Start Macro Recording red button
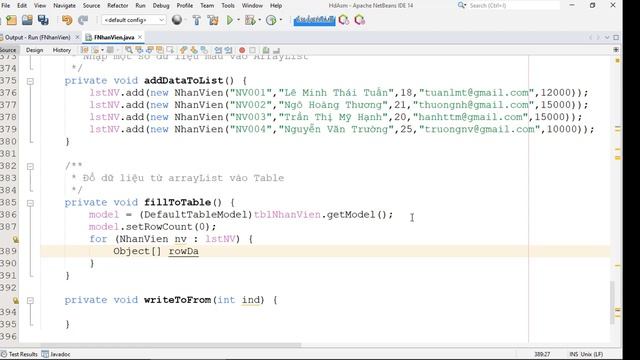 (x=242, y=50)
